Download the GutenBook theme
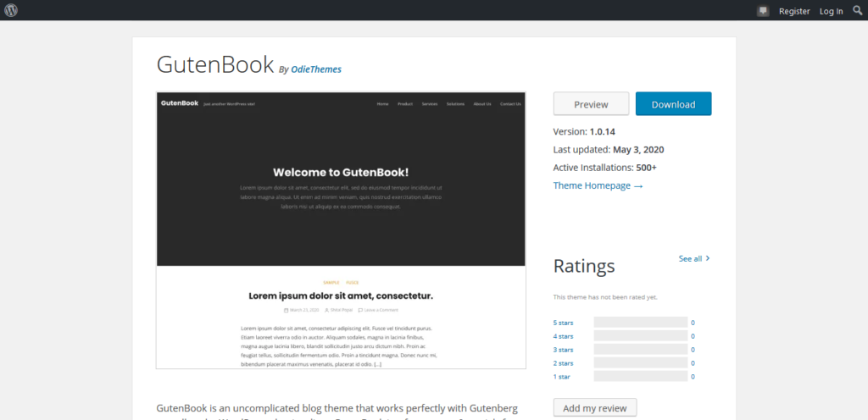 673,104
